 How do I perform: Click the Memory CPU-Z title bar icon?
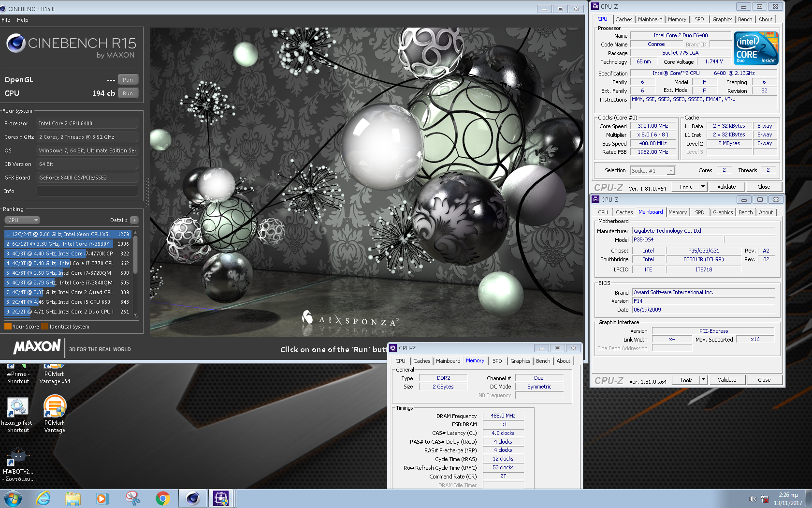click(x=393, y=348)
